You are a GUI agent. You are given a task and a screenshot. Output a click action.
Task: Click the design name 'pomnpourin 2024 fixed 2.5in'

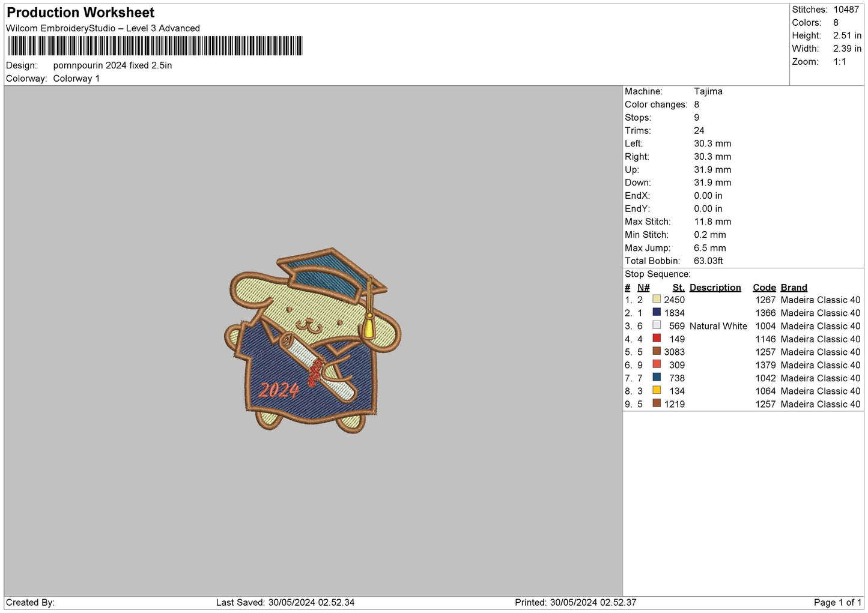pyautogui.click(x=112, y=65)
